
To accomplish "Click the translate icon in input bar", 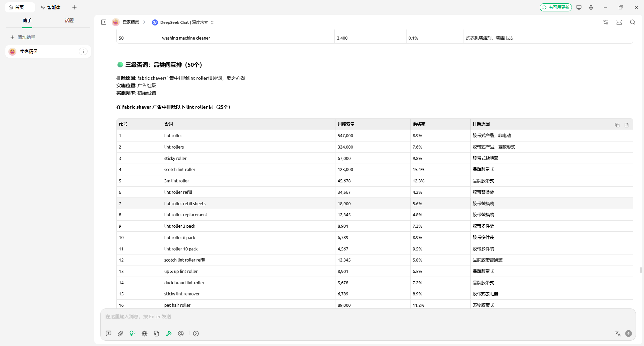I will (x=618, y=334).
